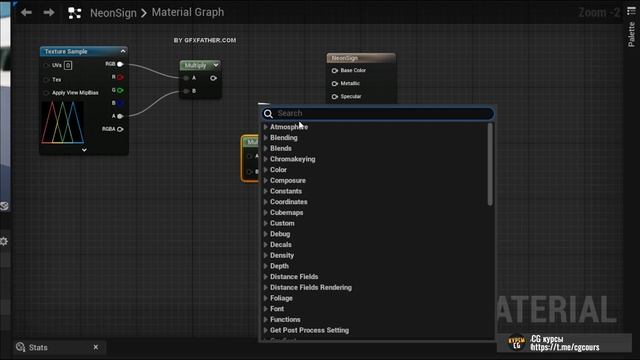Select the NeonSign result node header
Image resolution: width=640 pixels, height=360 pixels.
(x=361, y=58)
